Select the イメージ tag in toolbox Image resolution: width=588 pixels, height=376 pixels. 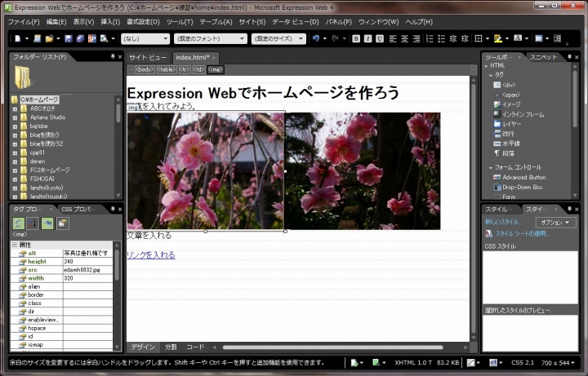point(511,104)
